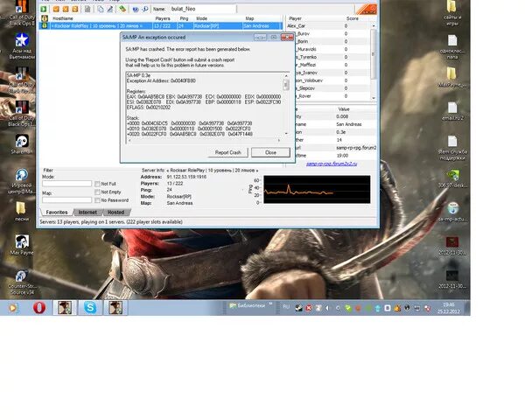Click the padlock icon in server list header
The height and width of the screenshot is (420, 525).
coord(45,18)
